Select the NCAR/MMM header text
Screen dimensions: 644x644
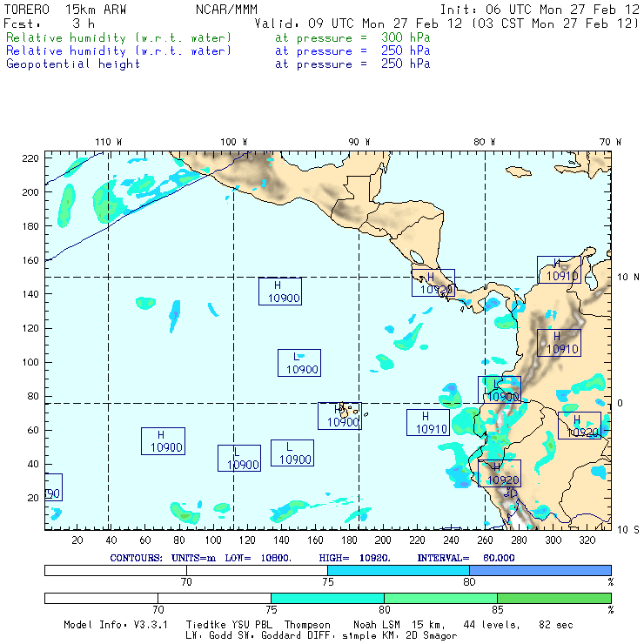click(225, 10)
